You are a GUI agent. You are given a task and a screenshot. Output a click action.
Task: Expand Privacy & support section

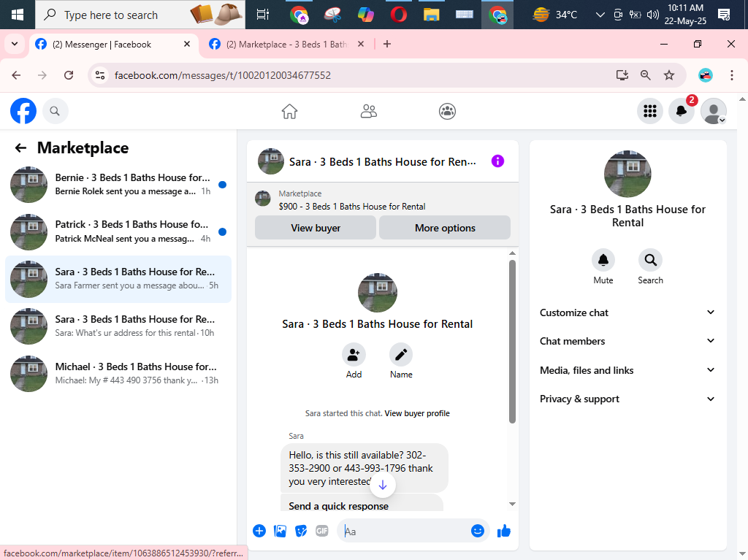pyautogui.click(x=627, y=399)
